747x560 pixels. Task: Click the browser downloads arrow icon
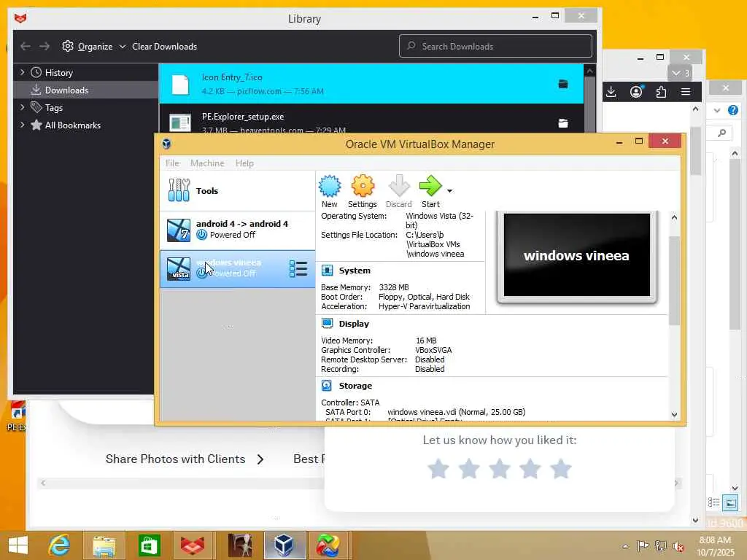click(611, 92)
